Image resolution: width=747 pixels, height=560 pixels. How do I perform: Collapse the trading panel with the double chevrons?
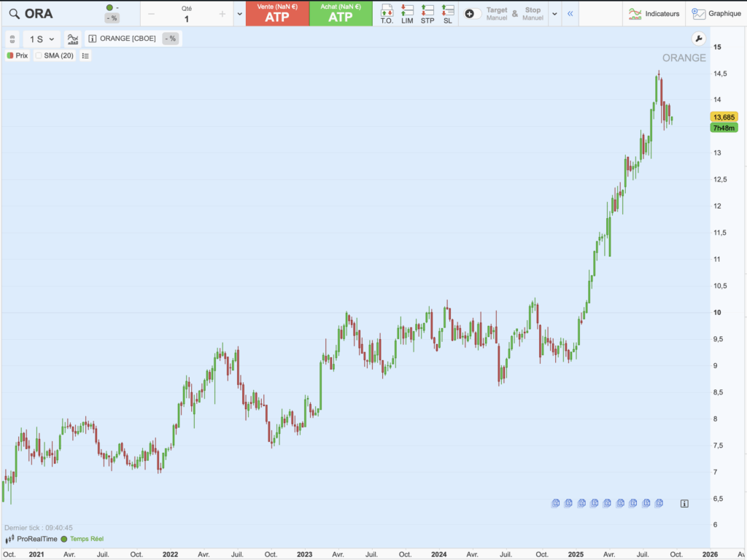[570, 13]
